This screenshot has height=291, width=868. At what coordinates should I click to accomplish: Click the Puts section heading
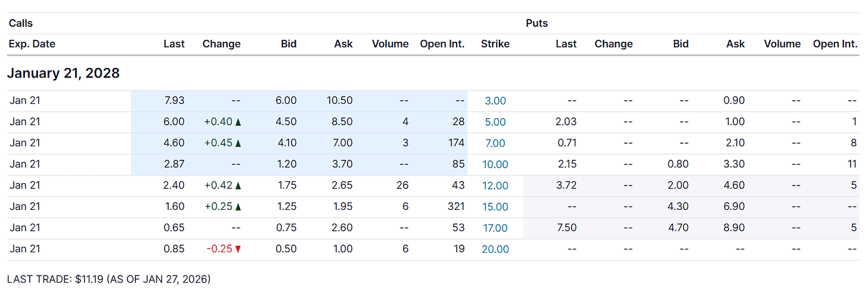537,23
